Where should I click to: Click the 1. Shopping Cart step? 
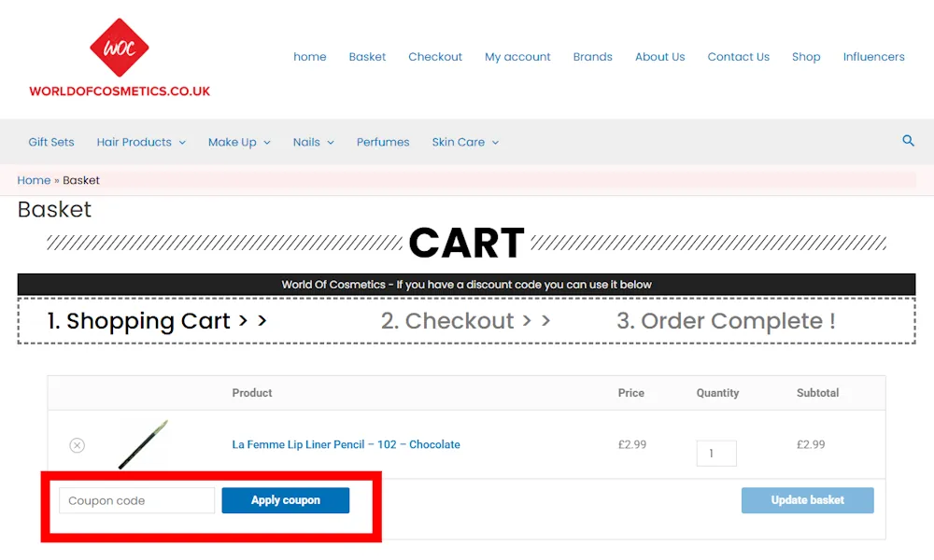coord(157,321)
